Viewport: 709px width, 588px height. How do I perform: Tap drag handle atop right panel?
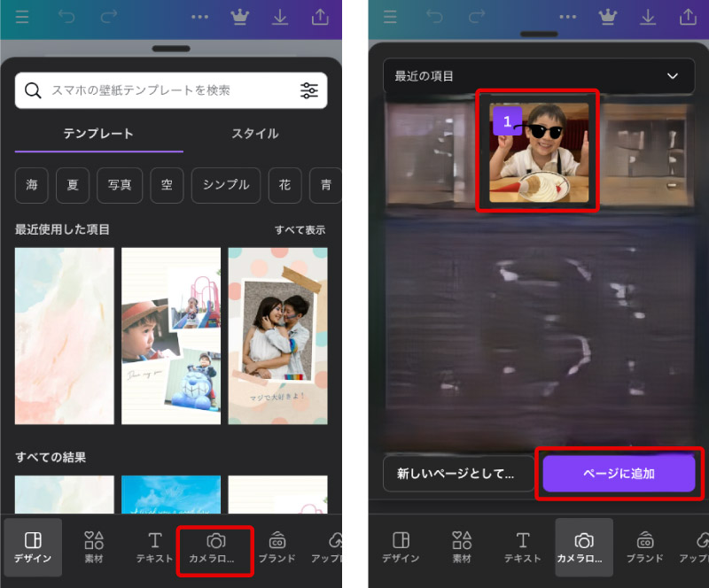coord(539,35)
